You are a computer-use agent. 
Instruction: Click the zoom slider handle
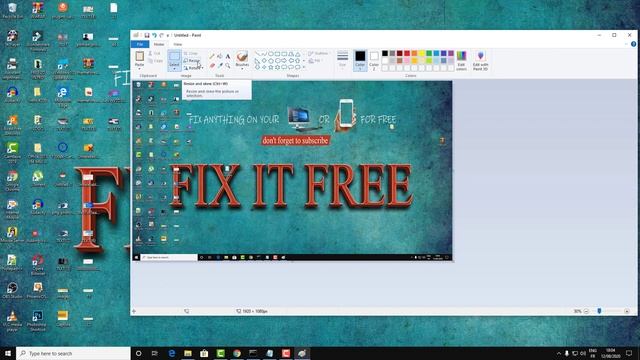point(599,311)
